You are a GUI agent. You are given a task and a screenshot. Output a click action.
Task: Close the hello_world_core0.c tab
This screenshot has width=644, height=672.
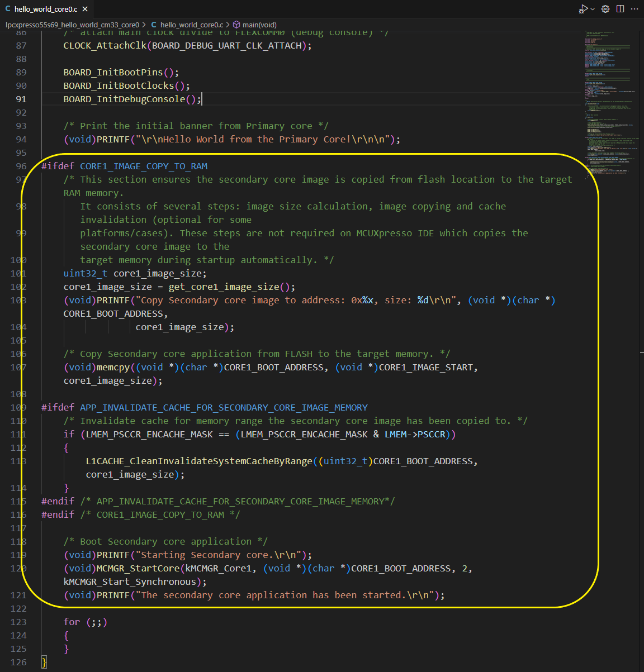coord(85,9)
